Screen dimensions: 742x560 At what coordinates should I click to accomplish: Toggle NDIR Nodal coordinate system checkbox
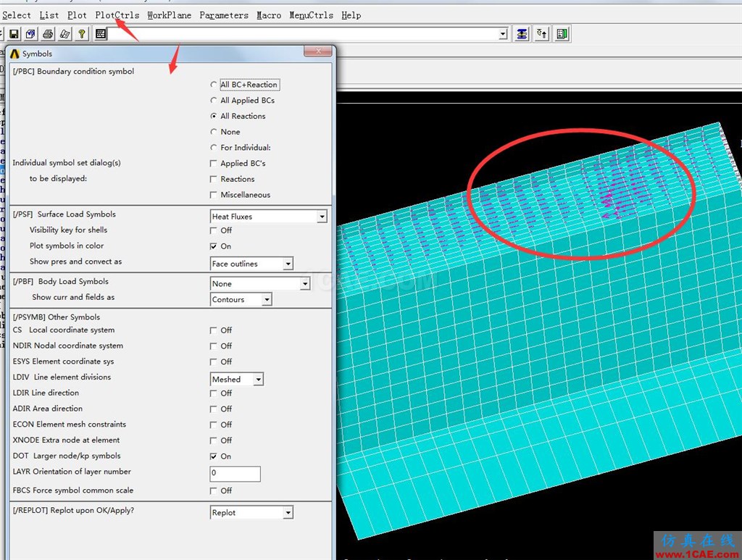tap(214, 346)
